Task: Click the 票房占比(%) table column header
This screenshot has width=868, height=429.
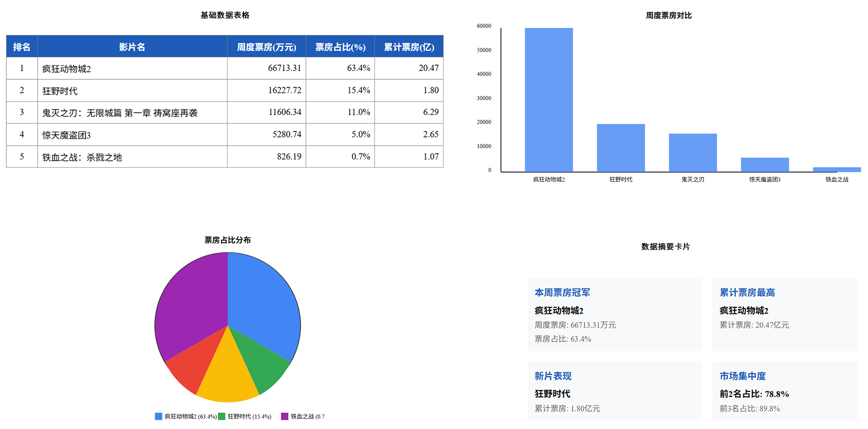Action: pyautogui.click(x=340, y=47)
